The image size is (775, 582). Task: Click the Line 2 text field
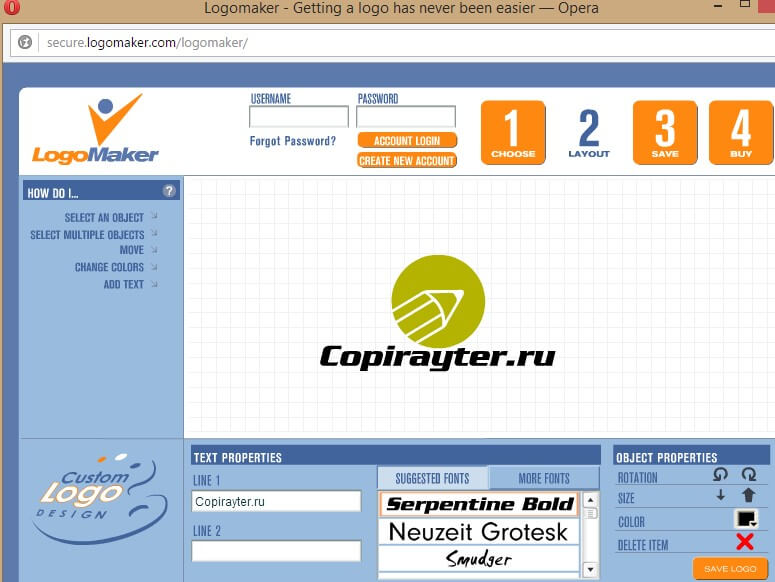276,551
